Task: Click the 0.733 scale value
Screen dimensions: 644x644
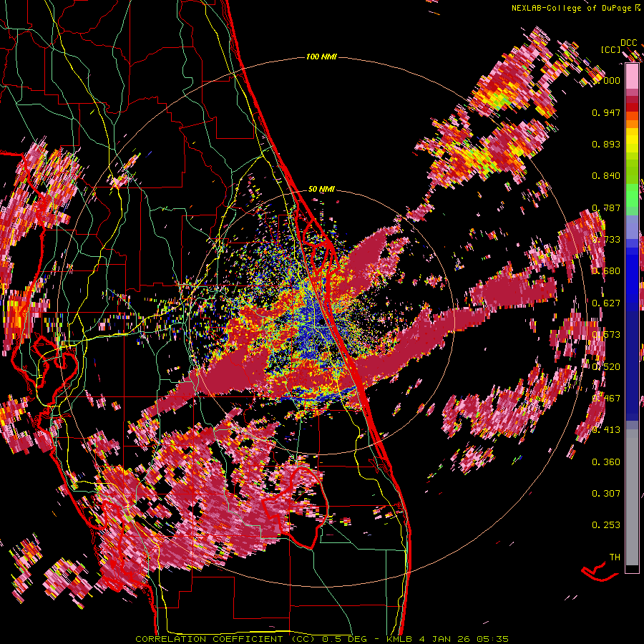Action: click(606, 240)
